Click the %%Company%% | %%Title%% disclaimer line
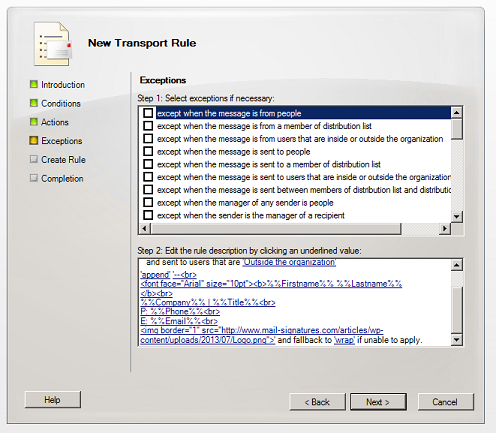 tap(208, 302)
